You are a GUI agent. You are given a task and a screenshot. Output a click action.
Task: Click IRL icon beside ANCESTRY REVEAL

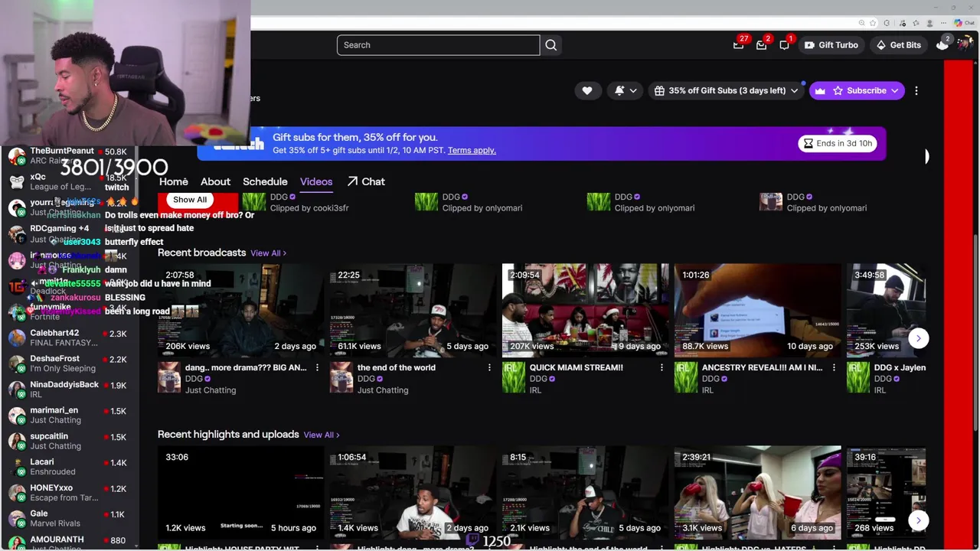point(686,378)
